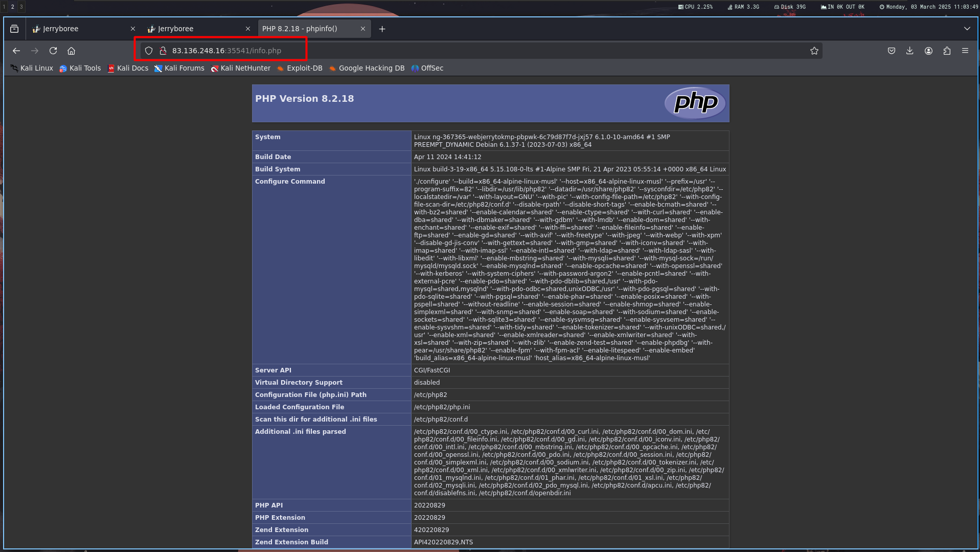Screen dimensions: 980x552
Task: Click the browser back arrow button
Action: coord(16,51)
